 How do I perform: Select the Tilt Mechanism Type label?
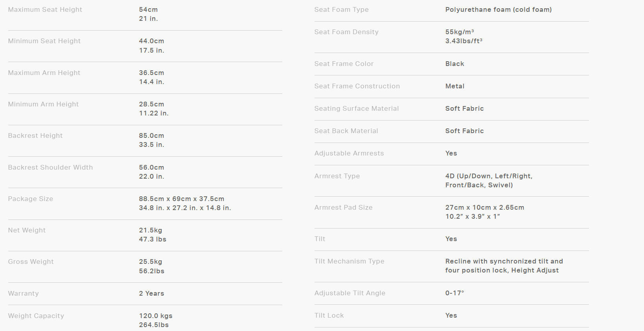point(349,261)
